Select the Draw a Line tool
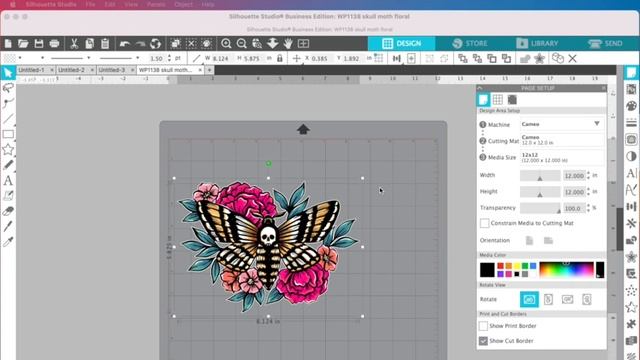 pyautogui.click(x=8, y=119)
